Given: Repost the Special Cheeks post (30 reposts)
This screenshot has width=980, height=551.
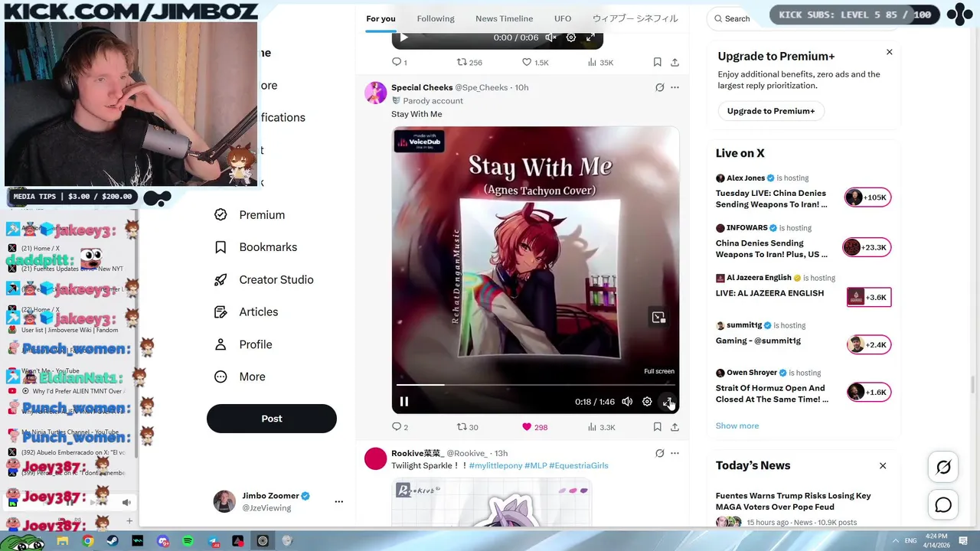Looking at the screenshot, I should [467, 427].
